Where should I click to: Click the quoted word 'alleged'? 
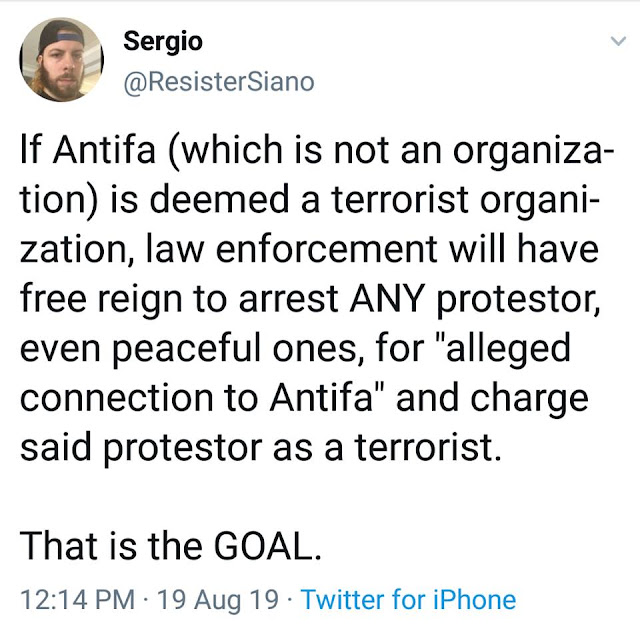(x=508, y=349)
